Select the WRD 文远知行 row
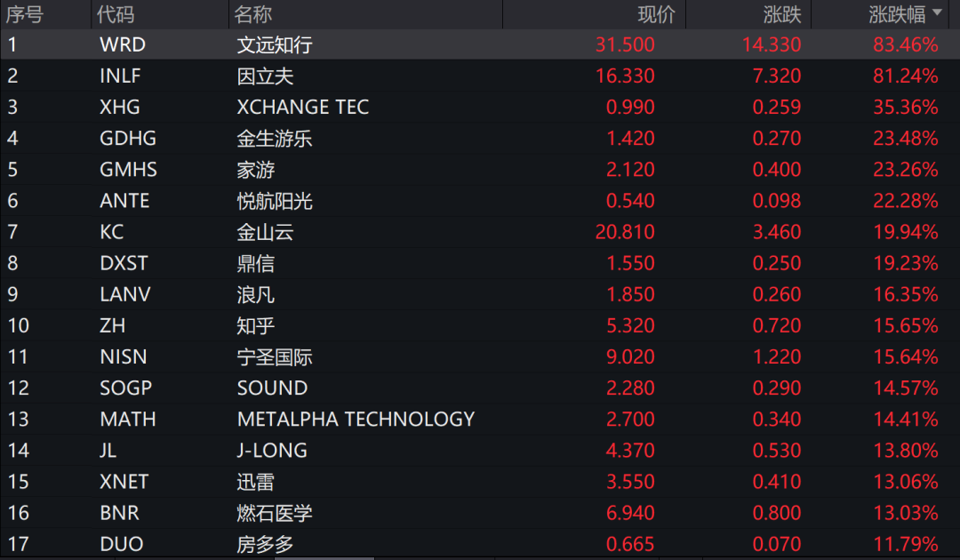The image size is (960, 560). [480, 44]
